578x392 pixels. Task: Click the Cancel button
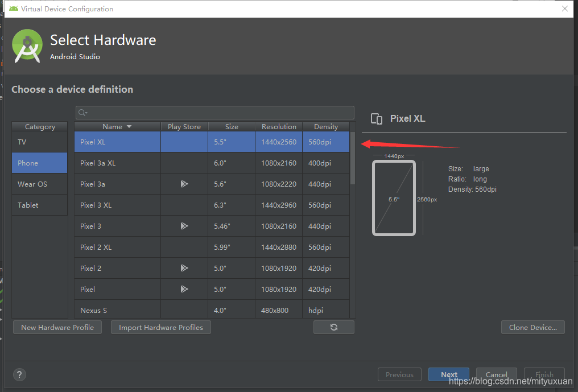[x=496, y=374]
